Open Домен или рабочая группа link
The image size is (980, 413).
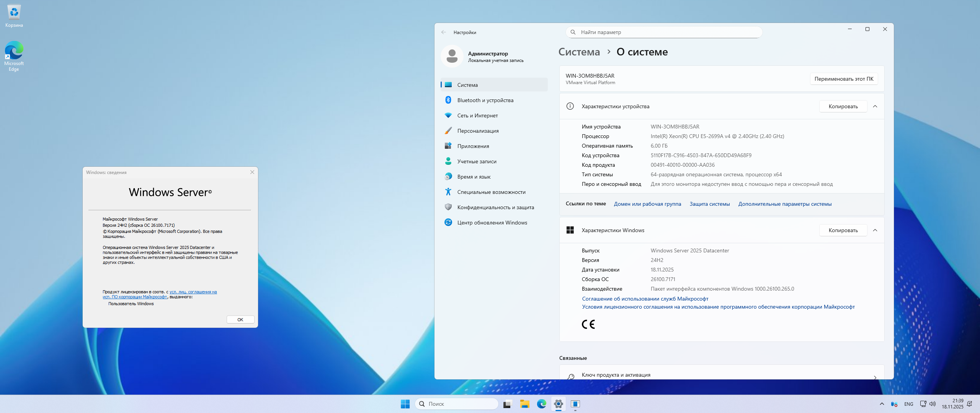[x=647, y=204]
